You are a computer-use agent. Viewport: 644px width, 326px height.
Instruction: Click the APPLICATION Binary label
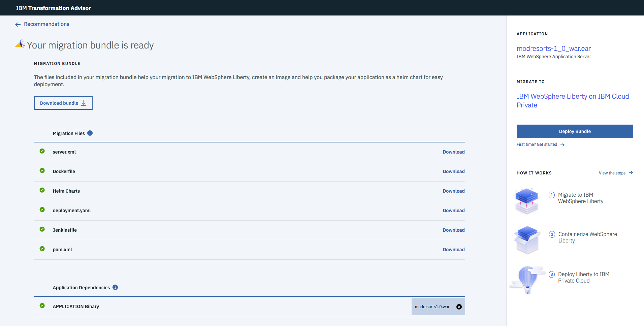[x=76, y=306]
